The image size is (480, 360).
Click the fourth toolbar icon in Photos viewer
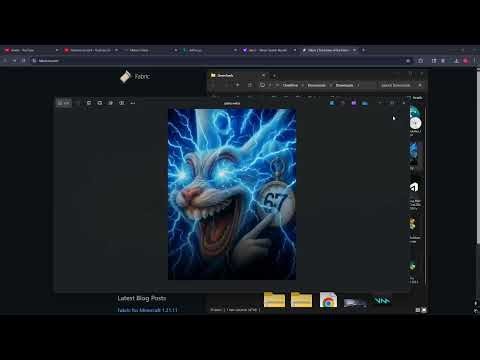[x=122, y=103]
